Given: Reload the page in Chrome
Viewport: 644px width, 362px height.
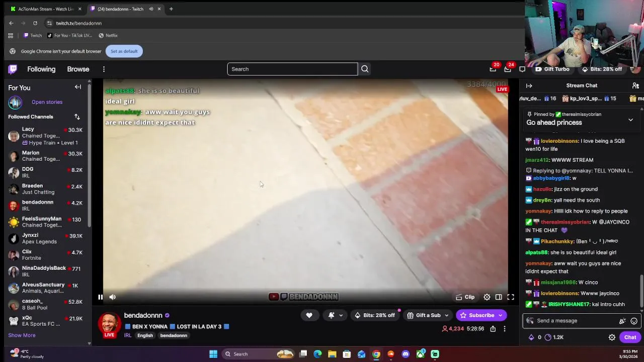Looking at the screenshot, I should 35,23.
